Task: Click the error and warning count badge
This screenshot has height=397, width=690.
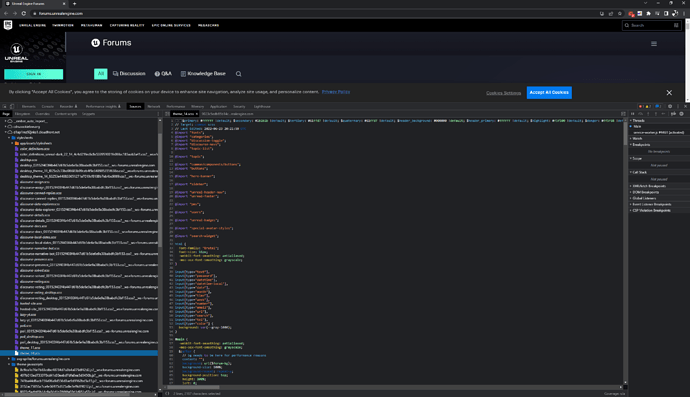Action: [644, 107]
